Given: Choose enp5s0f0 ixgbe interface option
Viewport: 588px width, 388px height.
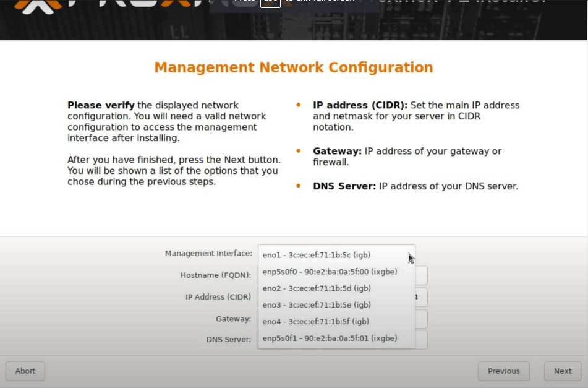Looking at the screenshot, I should tap(330, 271).
